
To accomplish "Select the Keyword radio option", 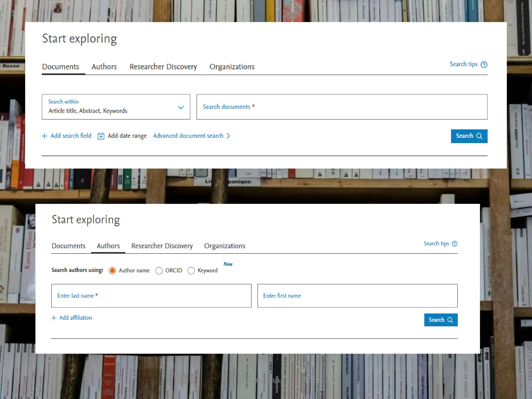I will pyautogui.click(x=191, y=271).
